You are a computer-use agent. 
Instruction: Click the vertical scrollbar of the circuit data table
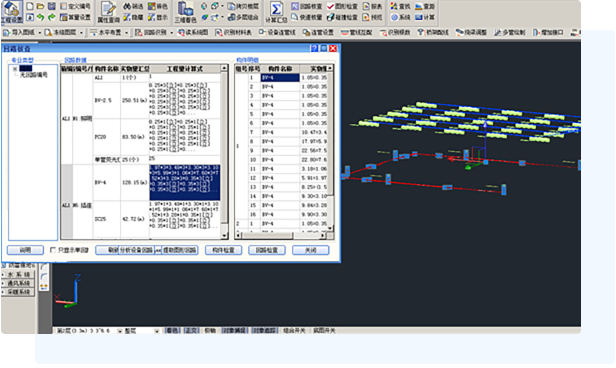point(224,151)
